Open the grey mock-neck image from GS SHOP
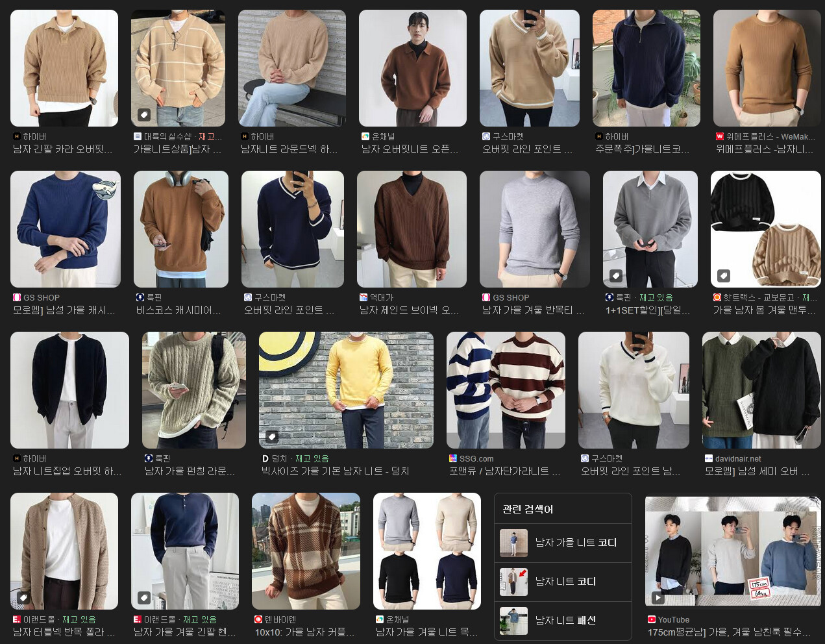The image size is (825, 644). click(535, 229)
